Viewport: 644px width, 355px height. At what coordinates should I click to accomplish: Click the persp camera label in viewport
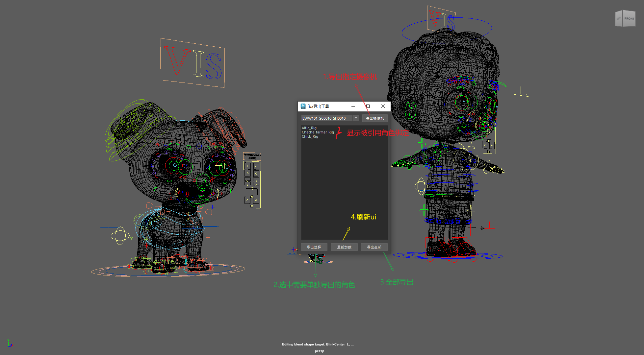320,351
